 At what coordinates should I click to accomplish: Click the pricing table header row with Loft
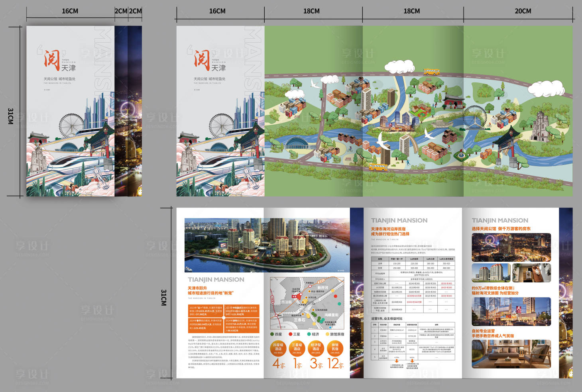(413, 259)
